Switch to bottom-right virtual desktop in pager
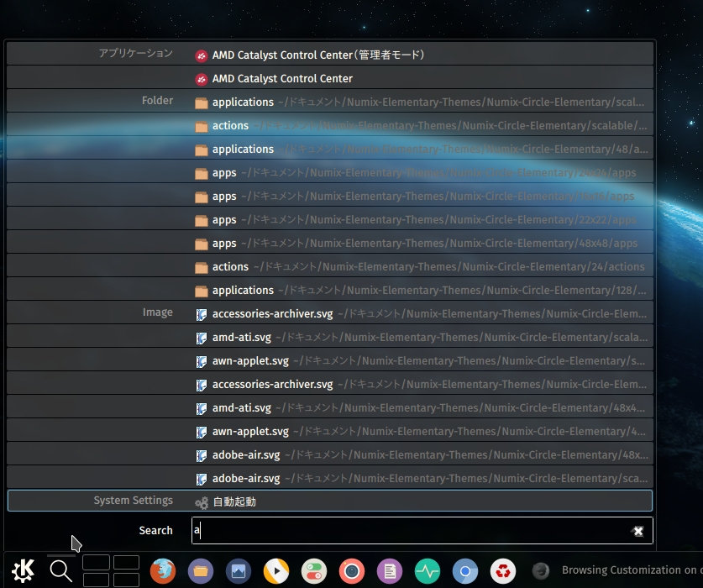This screenshot has height=588, width=703. 126,580
